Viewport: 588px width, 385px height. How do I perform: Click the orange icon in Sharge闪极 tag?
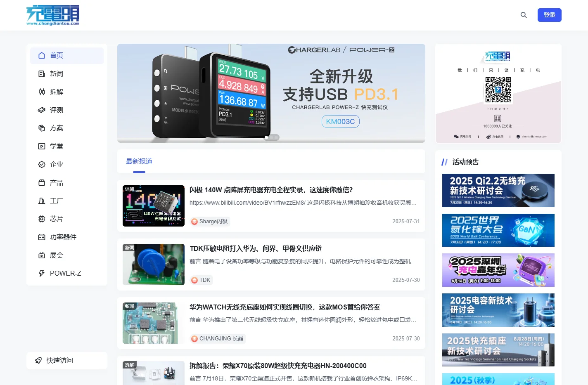(x=194, y=222)
